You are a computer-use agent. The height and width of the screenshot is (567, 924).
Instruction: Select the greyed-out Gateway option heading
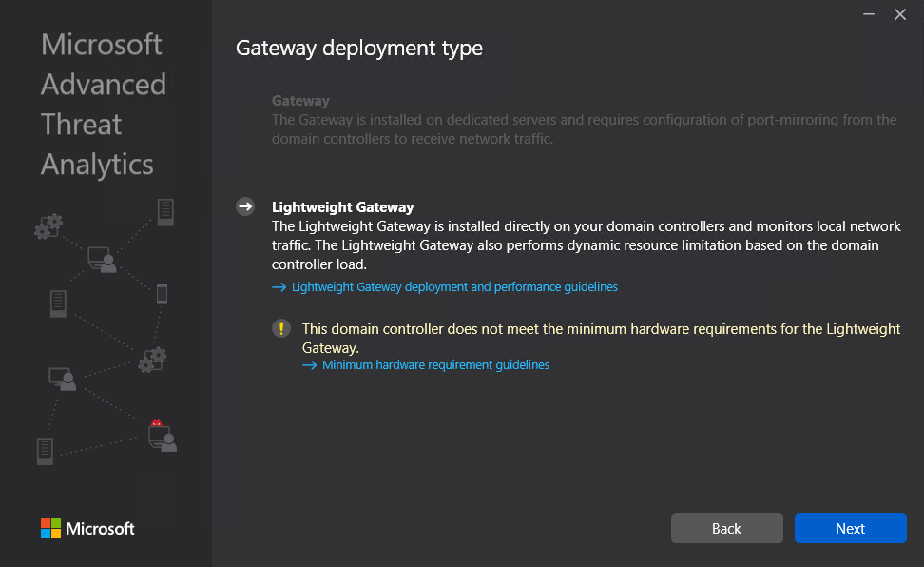tap(300, 101)
